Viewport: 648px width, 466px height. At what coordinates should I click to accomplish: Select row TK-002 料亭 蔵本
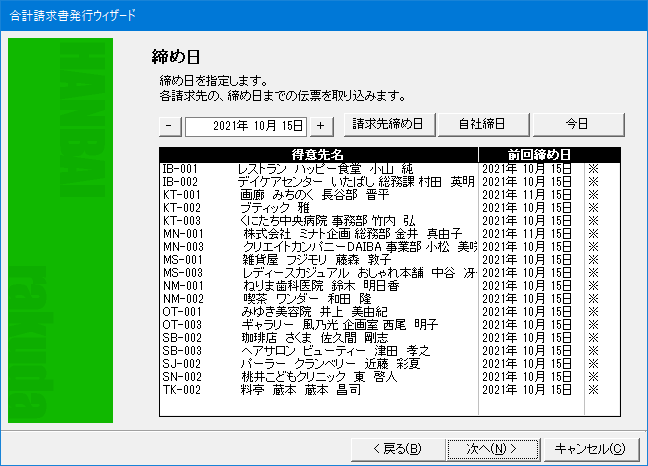(x=390, y=390)
